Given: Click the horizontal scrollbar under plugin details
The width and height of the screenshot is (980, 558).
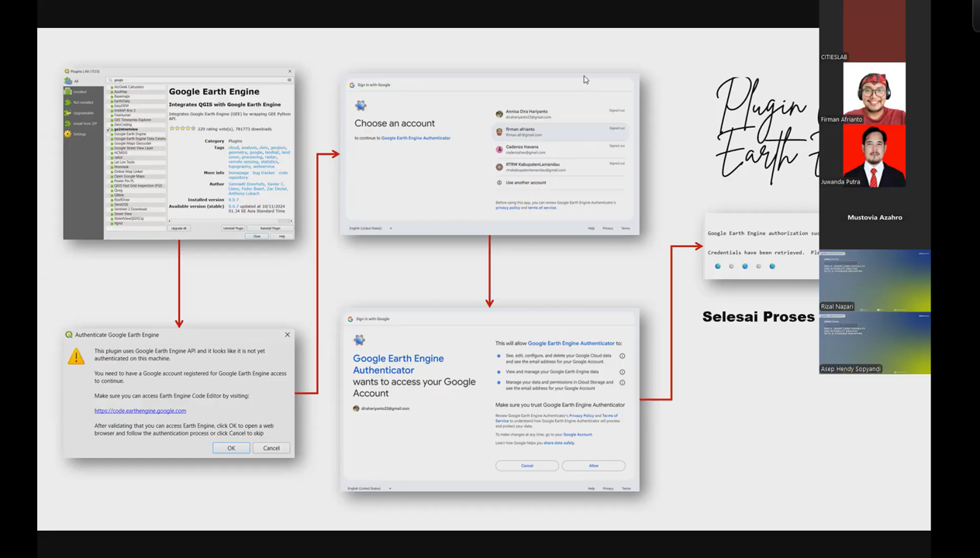Looking at the screenshot, I should 230,221.
